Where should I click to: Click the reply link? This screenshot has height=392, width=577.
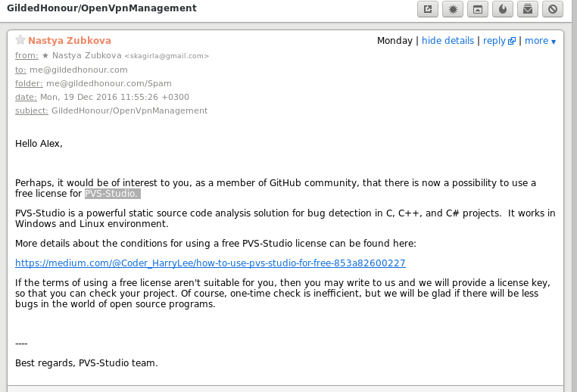coord(494,41)
